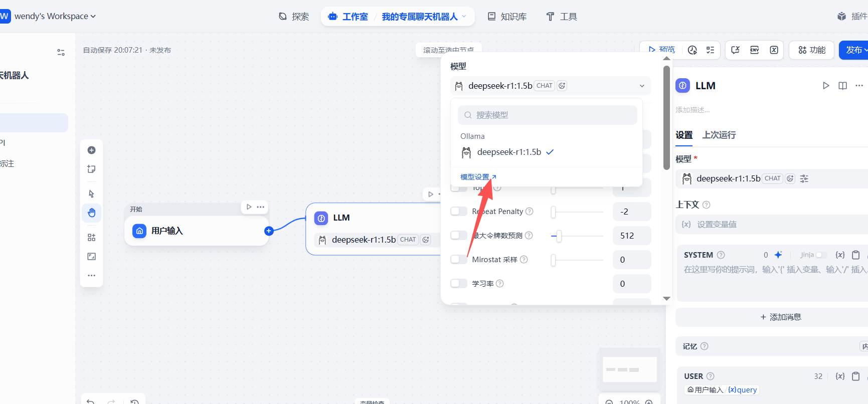Click the 功能 features button
The image size is (868, 404).
(x=812, y=50)
